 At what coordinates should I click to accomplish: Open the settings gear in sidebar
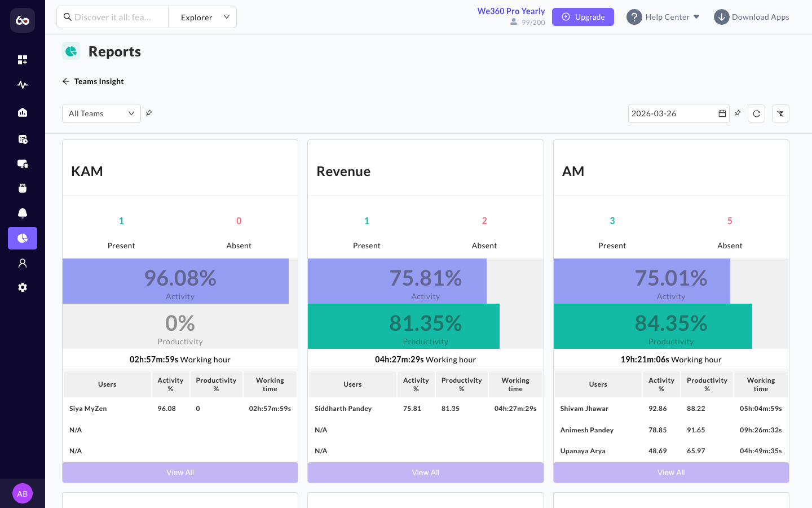(23, 287)
